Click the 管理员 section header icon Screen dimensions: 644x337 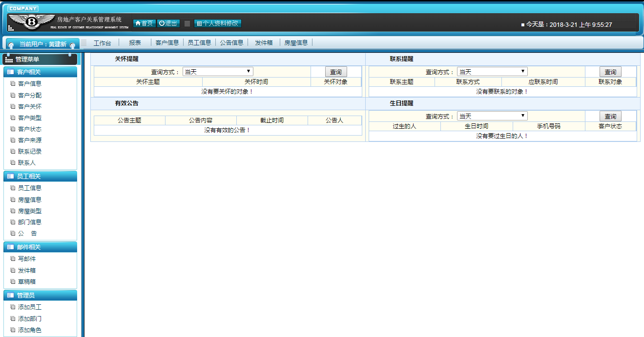pyautogui.click(x=10, y=296)
